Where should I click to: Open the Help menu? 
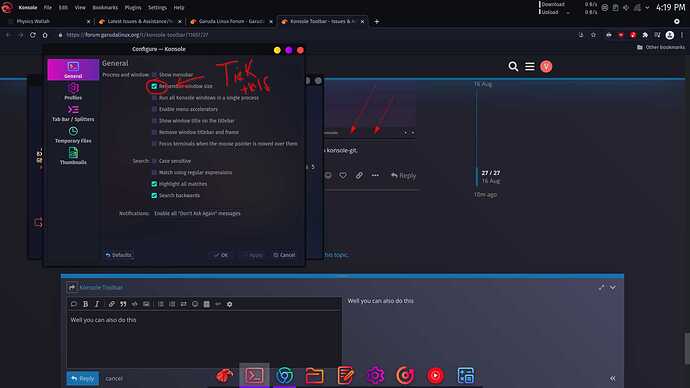(179, 7)
